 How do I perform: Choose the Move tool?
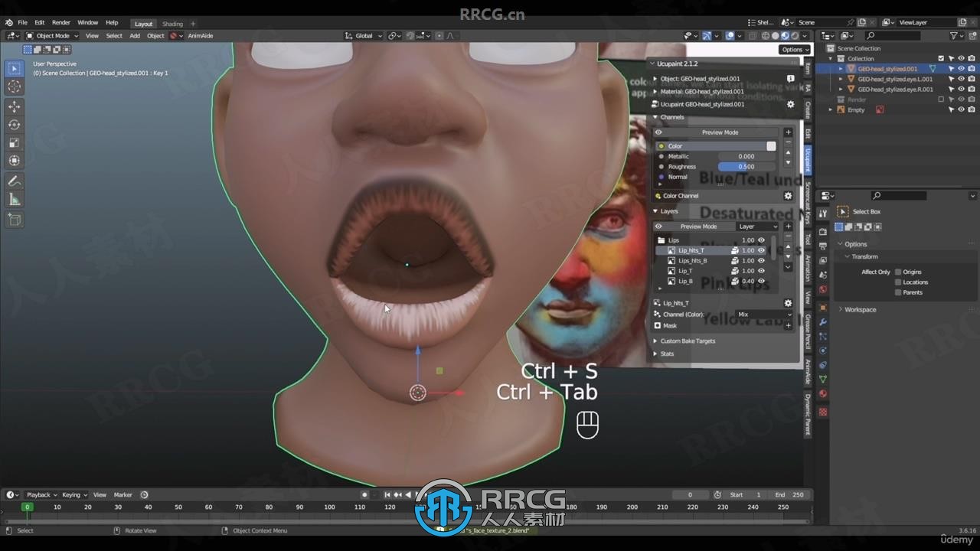coord(15,106)
